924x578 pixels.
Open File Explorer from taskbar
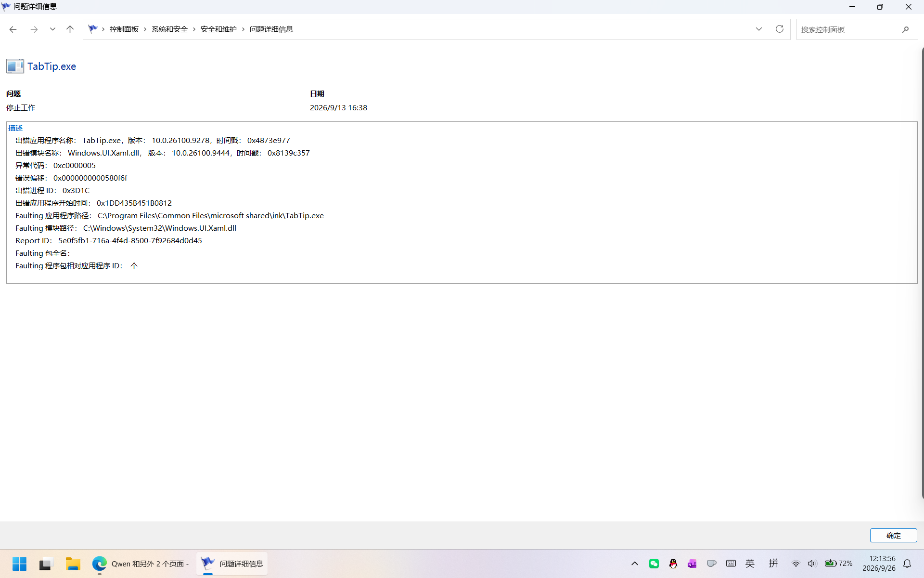(x=73, y=564)
